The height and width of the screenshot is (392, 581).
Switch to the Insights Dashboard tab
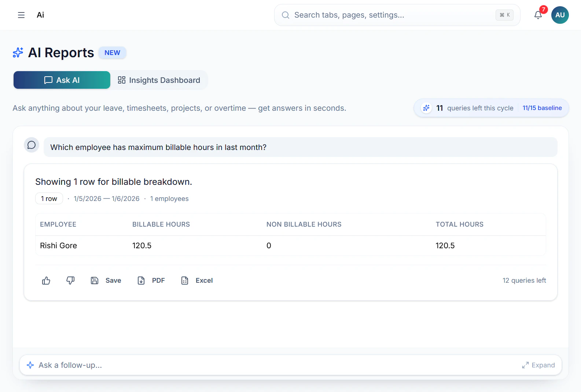click(x=159, y=80)
